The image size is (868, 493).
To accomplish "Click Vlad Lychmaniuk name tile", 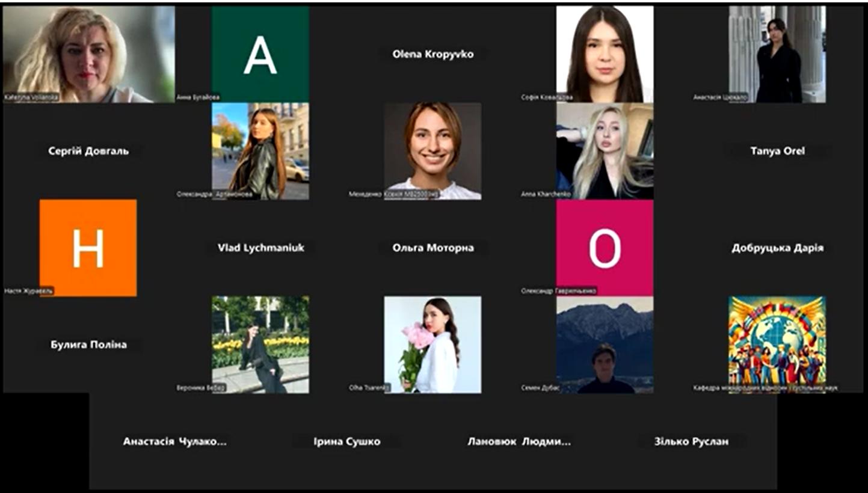I will [x=260, y=248].
